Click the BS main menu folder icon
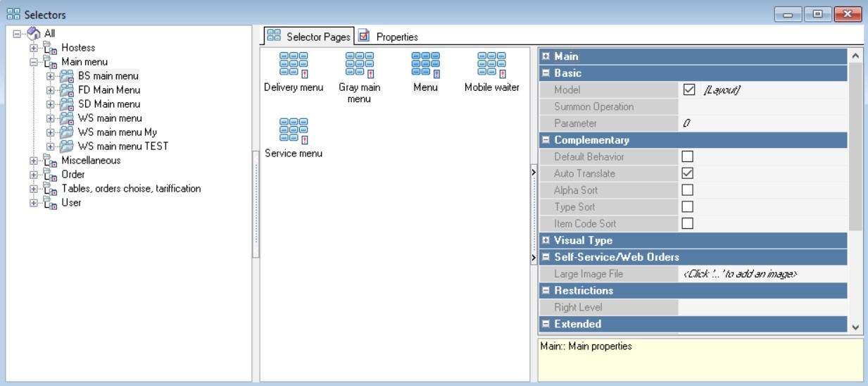868x386 pixels. pos(67,76)
